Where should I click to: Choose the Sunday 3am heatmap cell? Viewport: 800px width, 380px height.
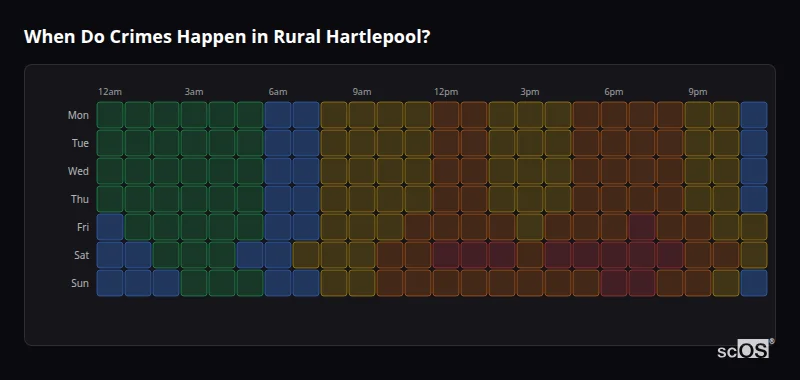(x=194, y=283)
